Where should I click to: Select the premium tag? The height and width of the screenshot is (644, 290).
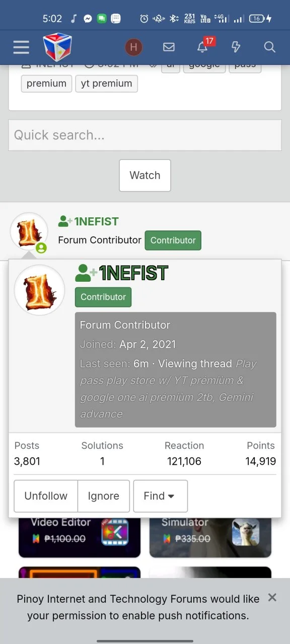[x=46, y=84]
